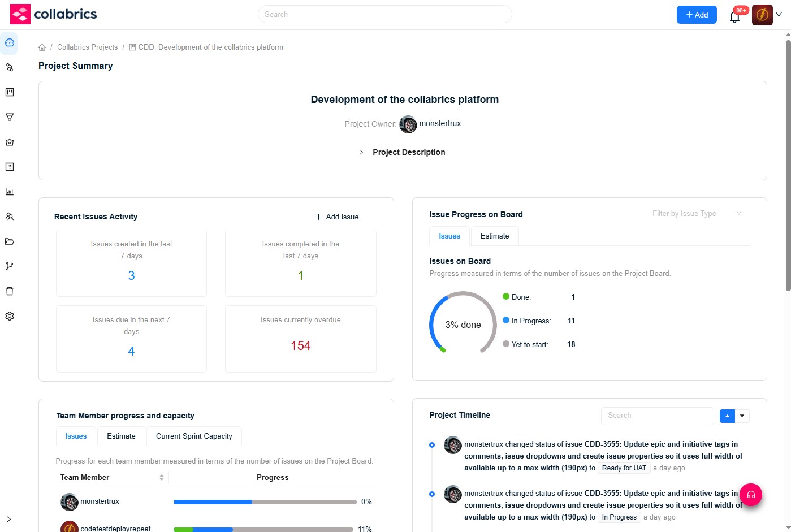Select Current Sprint Capacity tab

tap(194, 436)
